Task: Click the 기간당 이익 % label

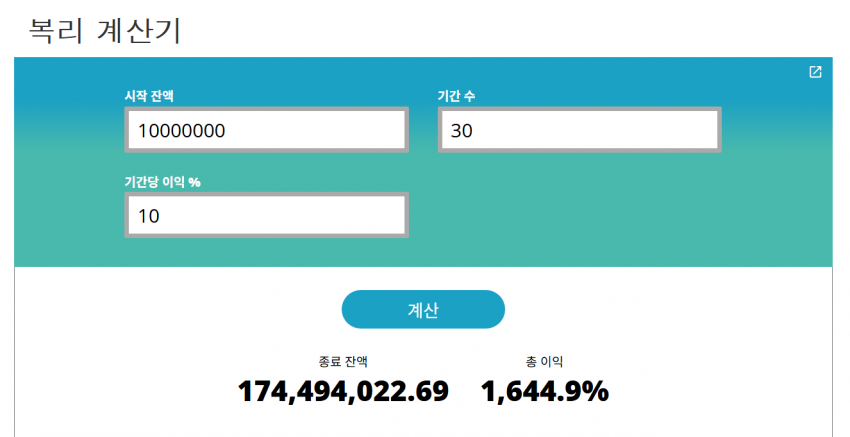Action: [x=162, y=181]
